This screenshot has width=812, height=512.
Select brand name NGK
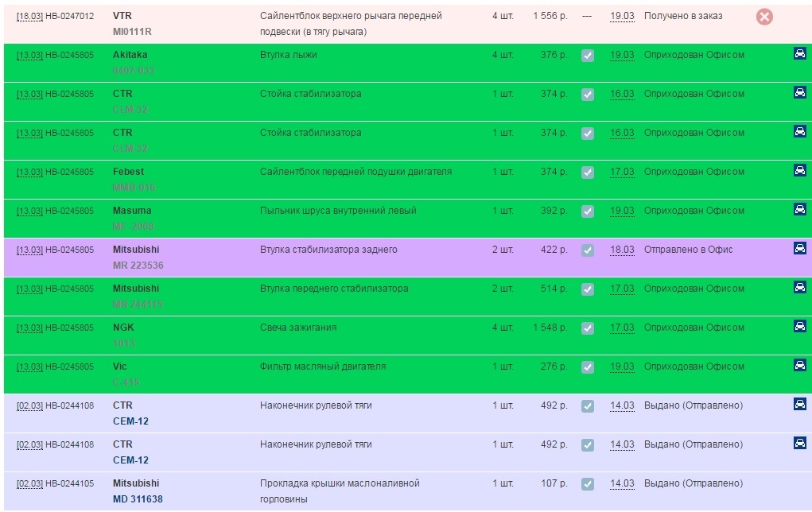[x=123, y=328]
